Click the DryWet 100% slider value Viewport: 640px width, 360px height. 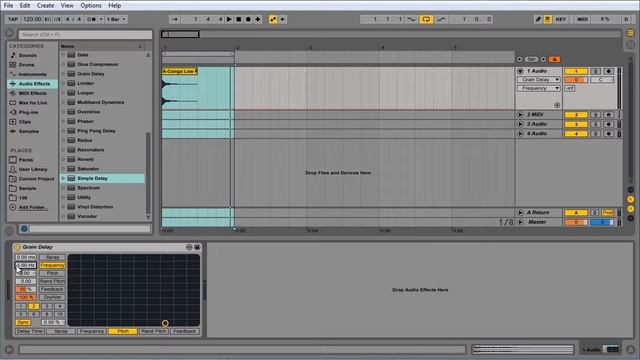tap(26, 297)
